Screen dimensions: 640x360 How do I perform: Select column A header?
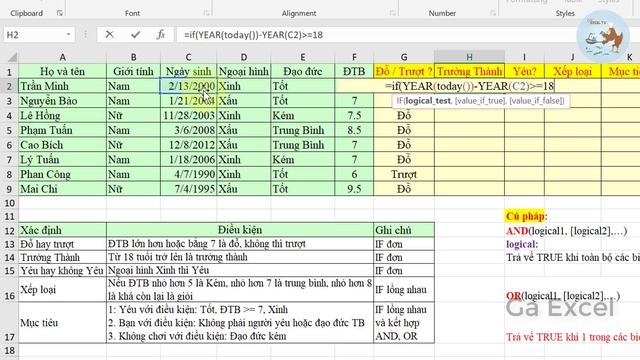tap(62, 57)
